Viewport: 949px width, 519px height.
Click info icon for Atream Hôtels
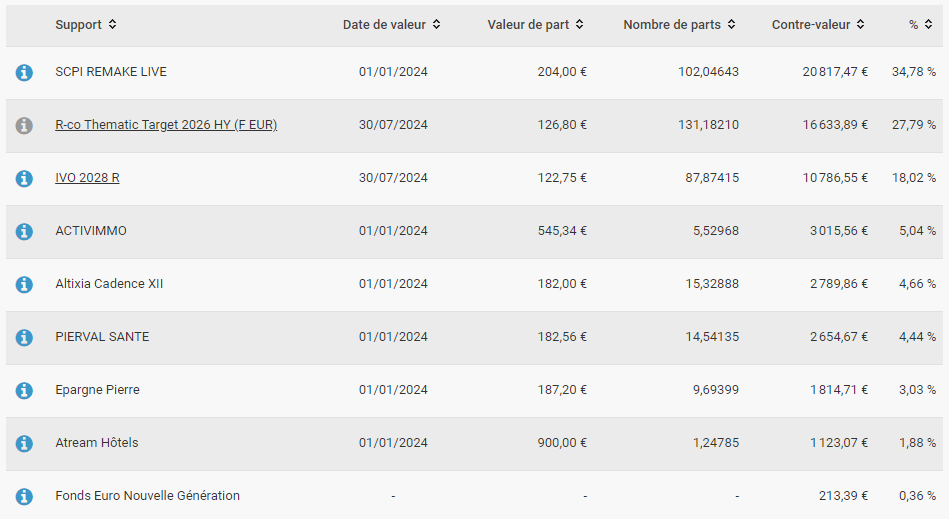tap(24, 443)
